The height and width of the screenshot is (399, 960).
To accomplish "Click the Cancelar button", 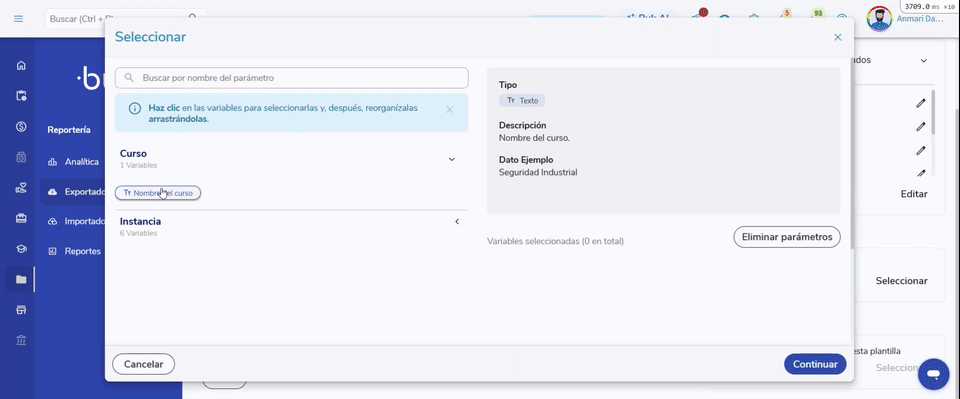I will (x=143, y=364).
